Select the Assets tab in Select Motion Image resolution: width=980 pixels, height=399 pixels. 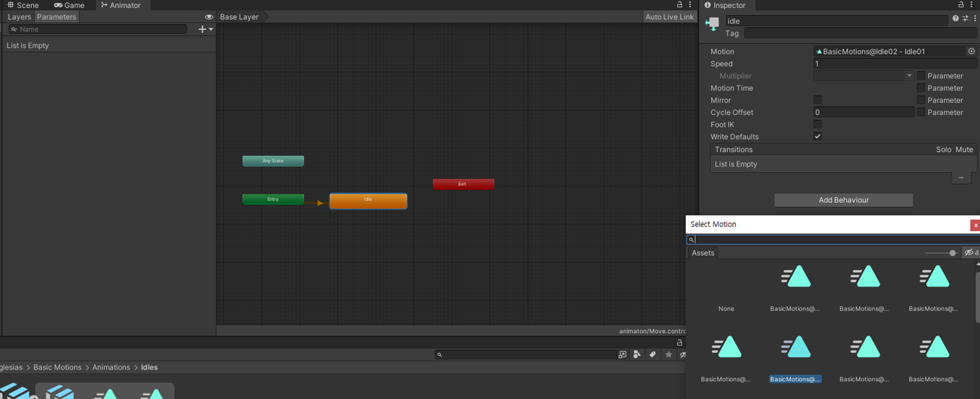[x=703, y=253]
